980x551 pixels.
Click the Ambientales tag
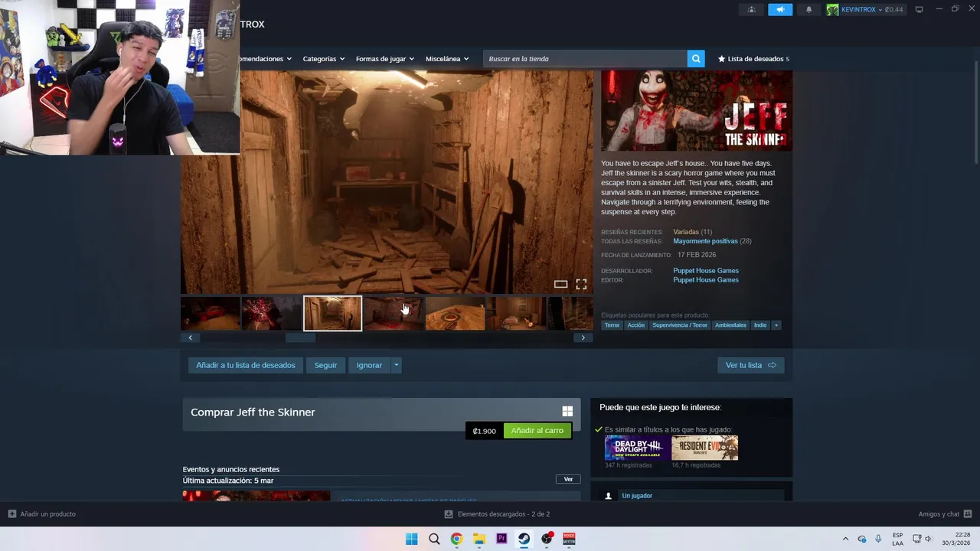(730, 325)
